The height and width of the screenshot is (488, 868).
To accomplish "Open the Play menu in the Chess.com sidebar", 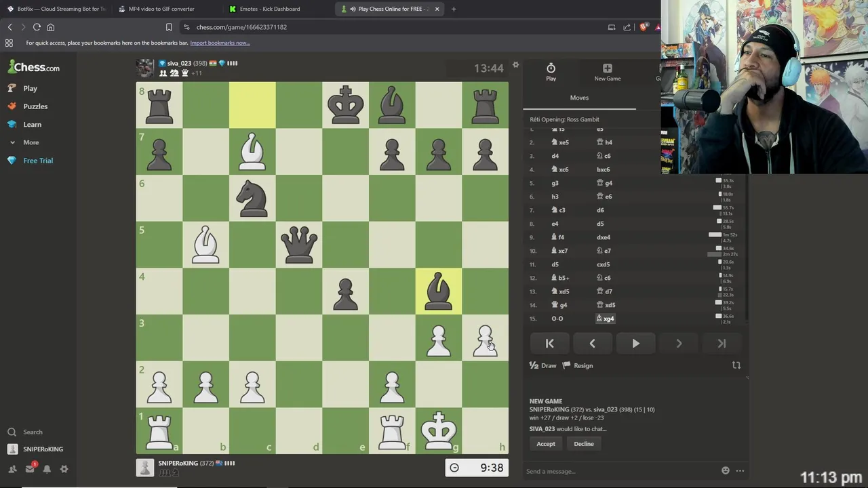I will 22,88.
